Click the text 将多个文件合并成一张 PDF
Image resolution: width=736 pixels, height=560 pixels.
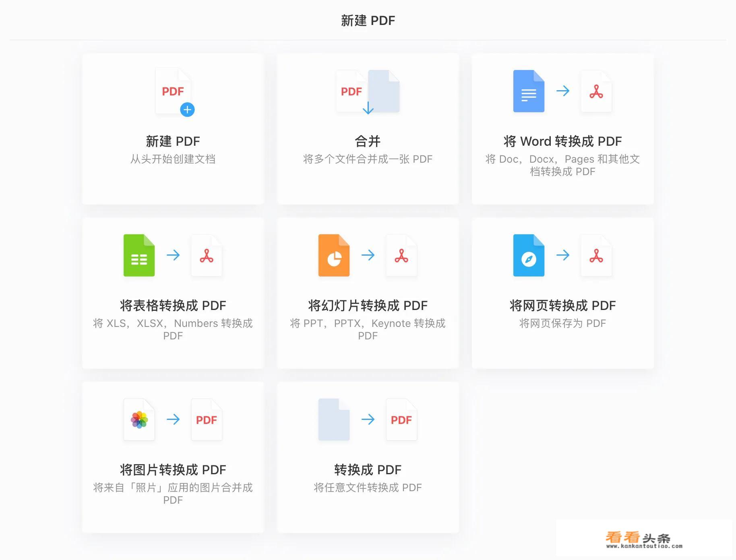click(368, 159)
